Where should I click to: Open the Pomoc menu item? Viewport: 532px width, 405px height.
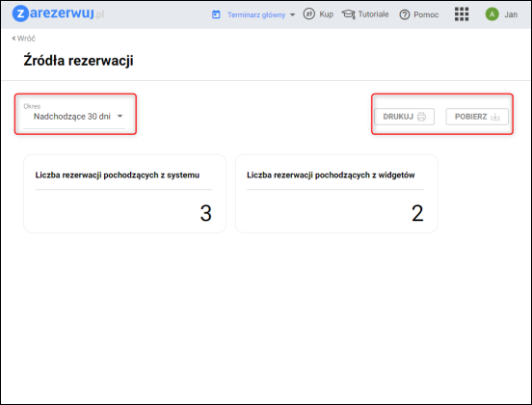click(x=426, y=14)
